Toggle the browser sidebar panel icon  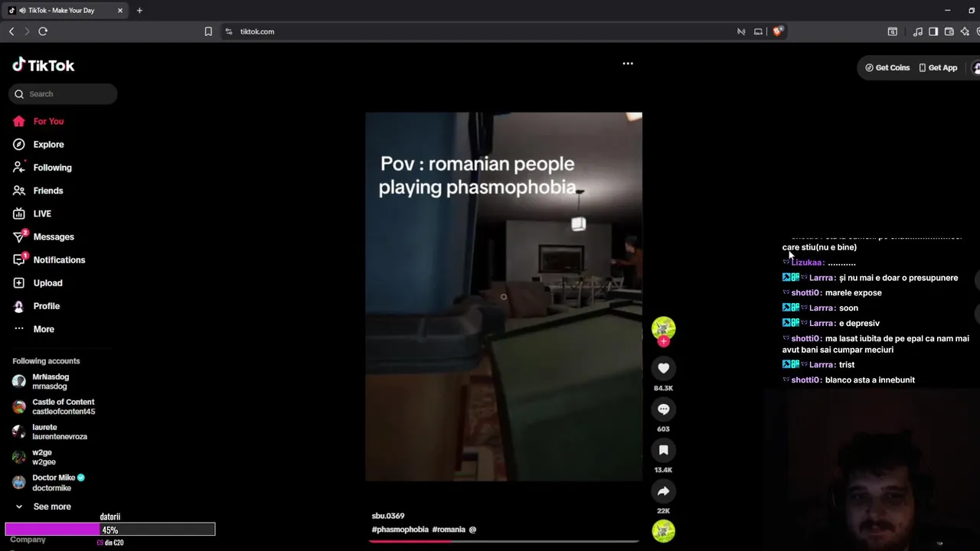933,31
